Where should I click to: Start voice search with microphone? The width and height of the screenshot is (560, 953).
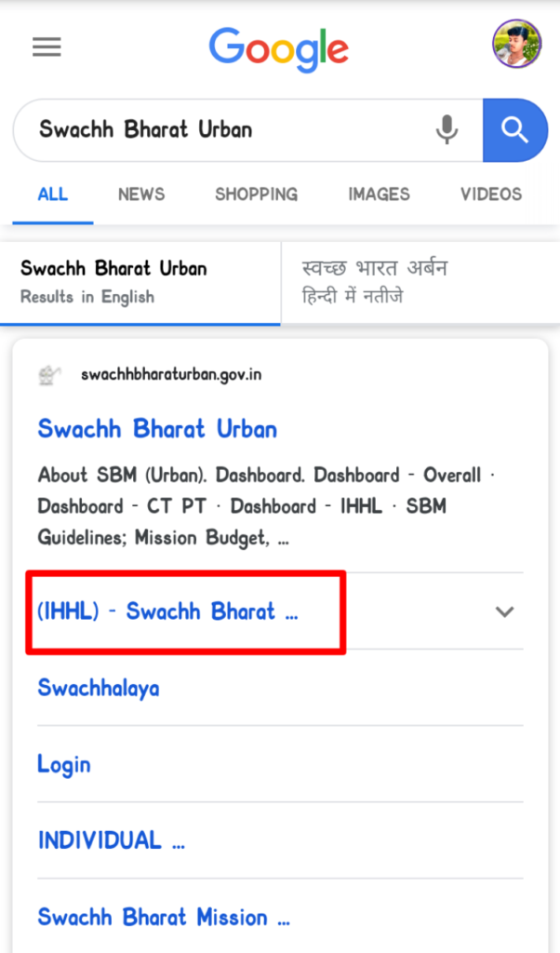point(447,130)
